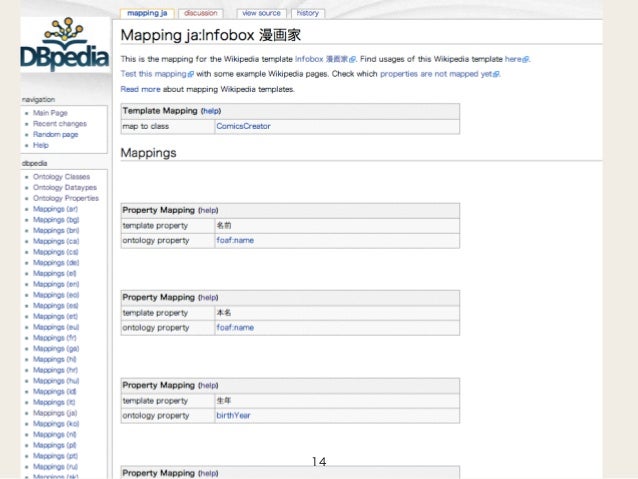638x479 pixels.
Task: Click the DBpedia logo
Action: coord(65,45)
